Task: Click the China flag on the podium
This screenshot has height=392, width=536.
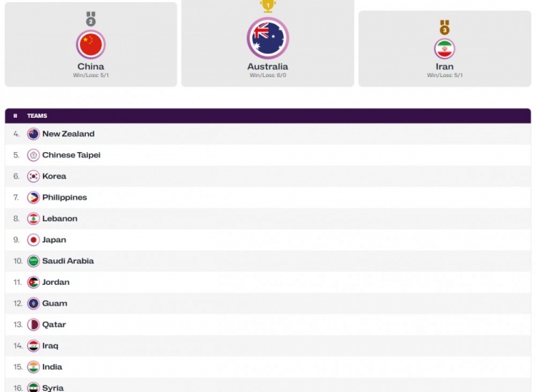Action: pos(91,44)
